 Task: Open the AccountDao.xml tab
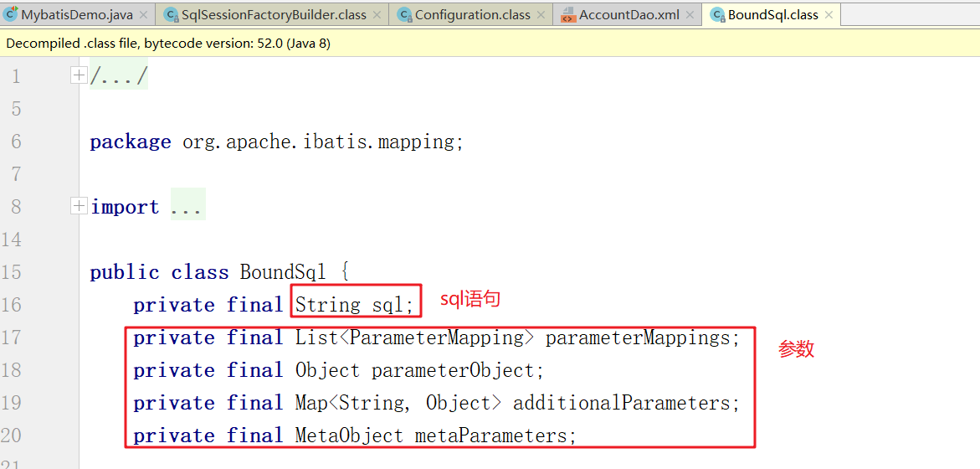[628, 14]
